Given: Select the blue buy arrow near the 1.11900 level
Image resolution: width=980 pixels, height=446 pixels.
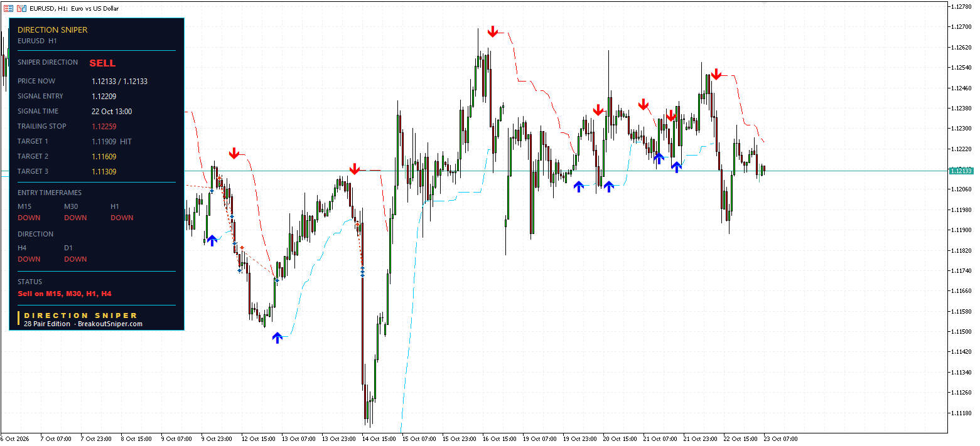Looking at the screenshot, I should tap(212, 240).
